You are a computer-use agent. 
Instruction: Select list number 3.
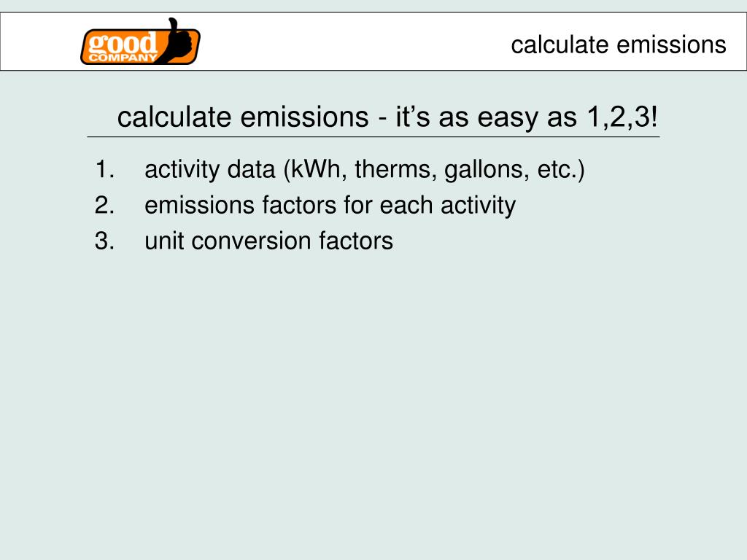coord(105,241)
